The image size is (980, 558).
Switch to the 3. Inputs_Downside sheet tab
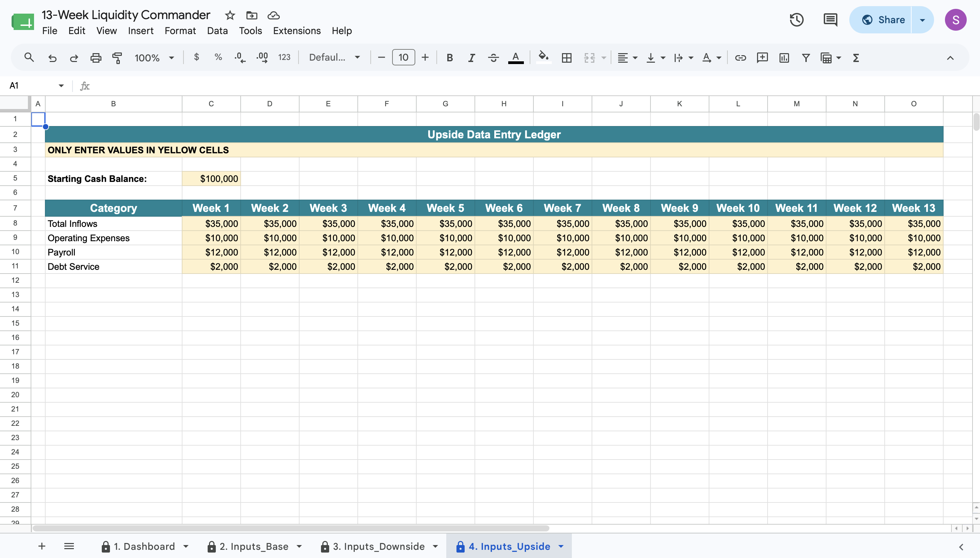click(x=379, y=546)
